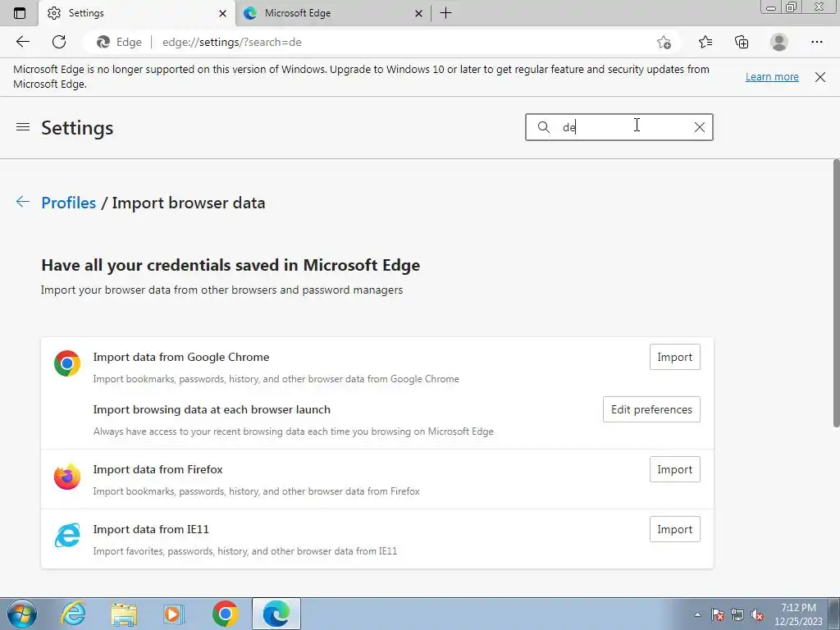Open a new tab with plus button
This screenshot has height=630, width=840.
click(x=445, y=13)
